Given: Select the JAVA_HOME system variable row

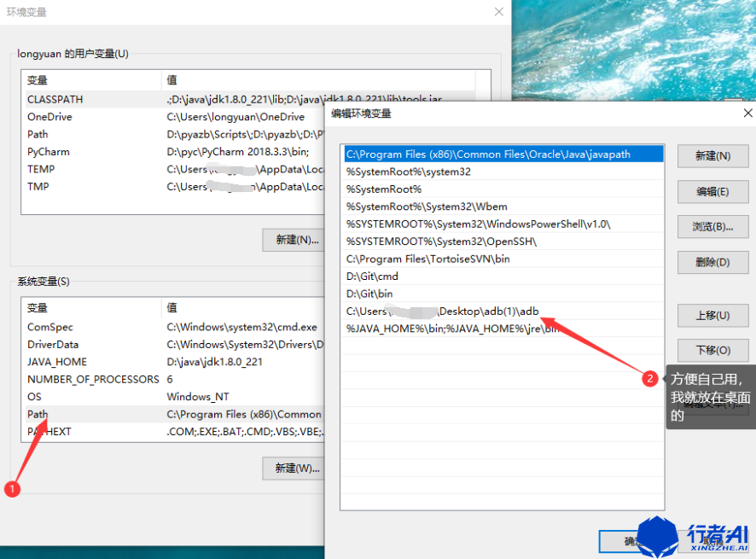Looking at the screenshot, I should click(175, 362).
